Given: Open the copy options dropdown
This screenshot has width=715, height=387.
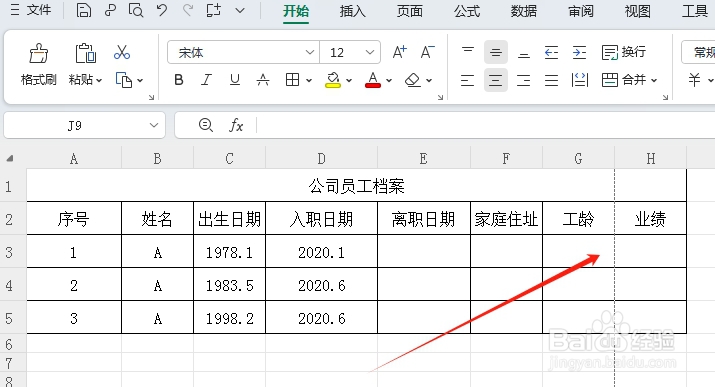Looking at the screenshot, I should click(140, 81).
